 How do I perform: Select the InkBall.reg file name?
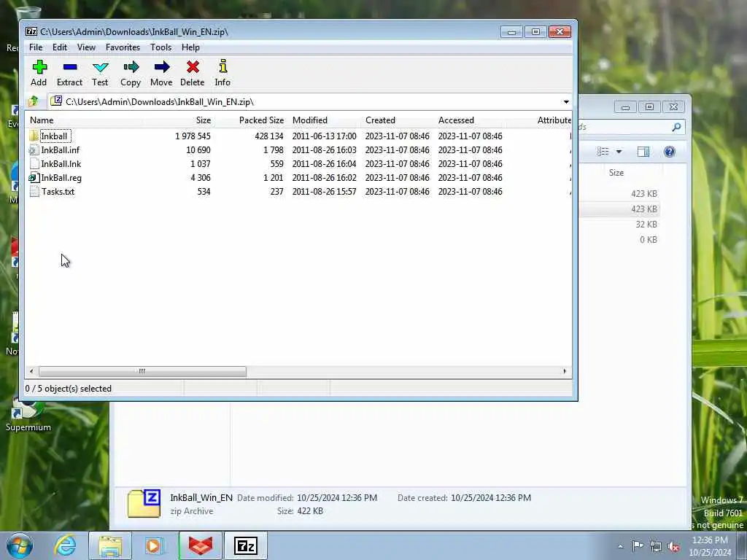(61, 178)
